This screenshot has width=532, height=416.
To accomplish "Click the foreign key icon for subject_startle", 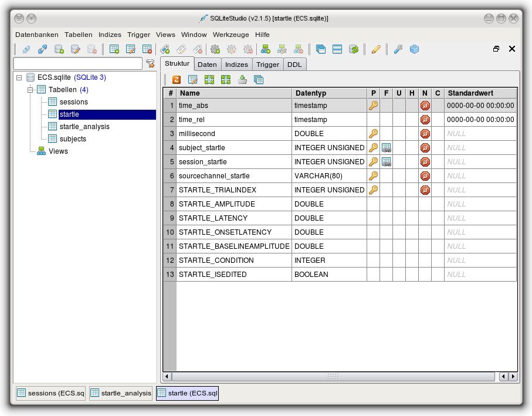I will click(x=387, y=148).
